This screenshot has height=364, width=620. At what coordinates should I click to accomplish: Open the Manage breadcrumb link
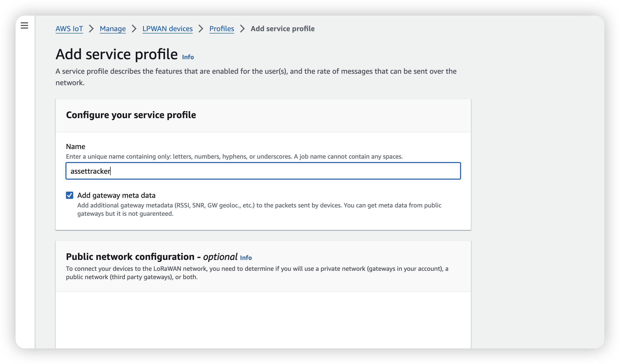tap(113, 29)
